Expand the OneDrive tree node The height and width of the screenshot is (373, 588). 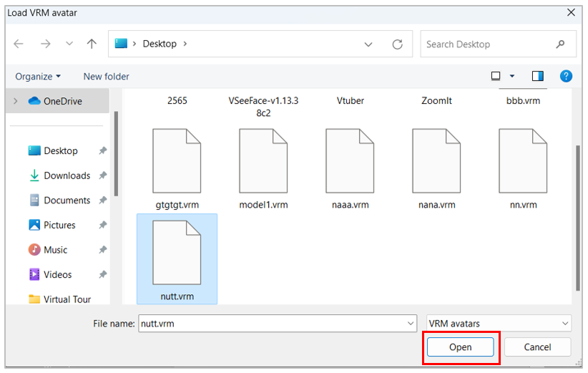(x=16, y=102)
